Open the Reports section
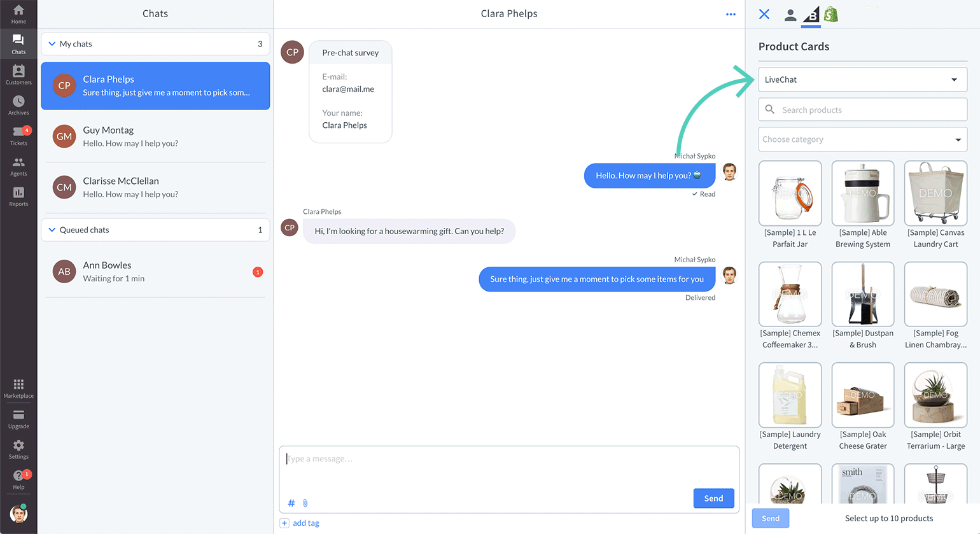 [18, 197]
